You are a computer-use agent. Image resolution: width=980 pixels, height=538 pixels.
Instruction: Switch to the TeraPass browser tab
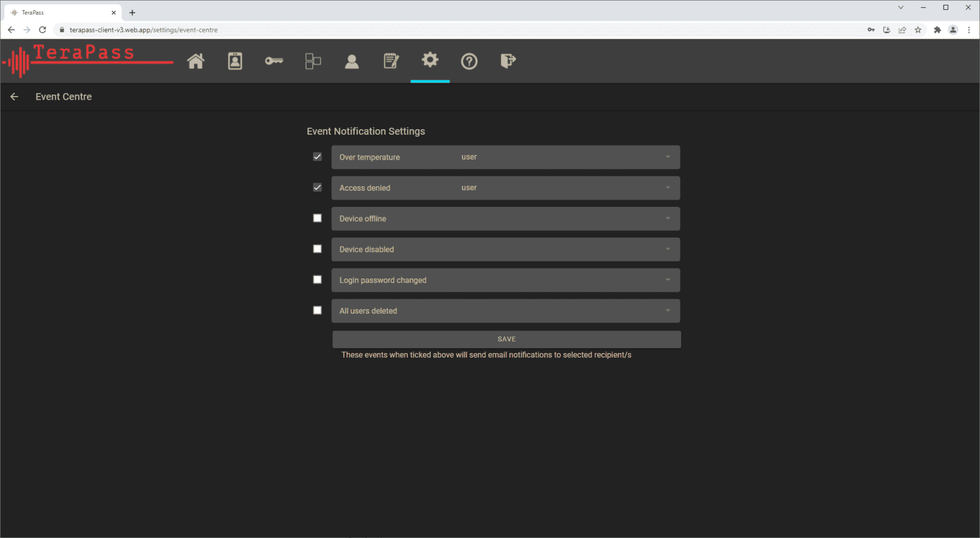(61, 12)
